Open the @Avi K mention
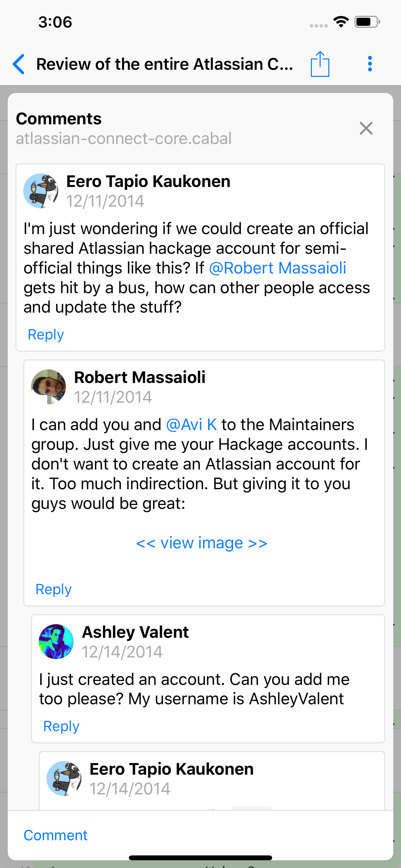The height and width of the screenshot is (868, 401). coord(191,424)
